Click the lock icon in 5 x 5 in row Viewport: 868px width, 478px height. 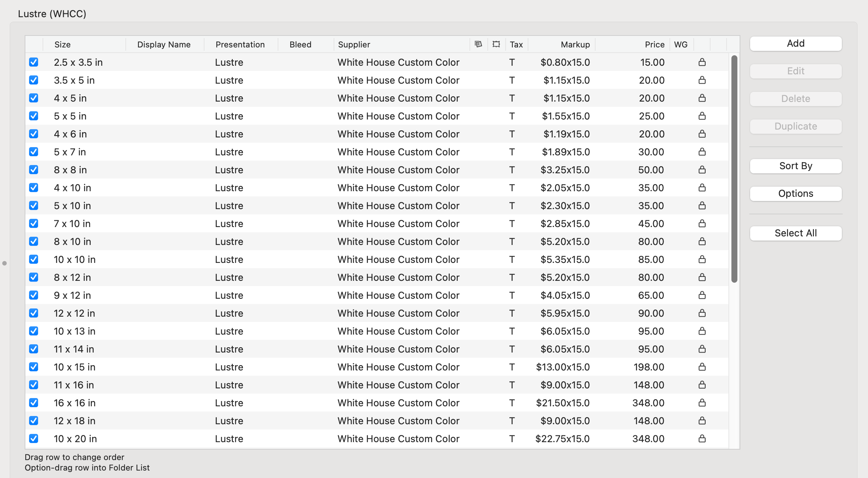(702, 116)
